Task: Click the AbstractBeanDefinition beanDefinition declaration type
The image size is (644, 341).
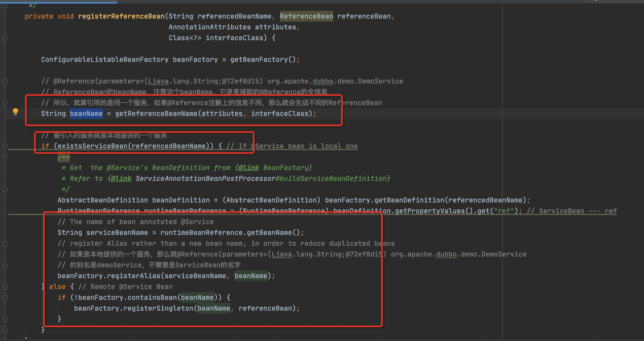Action: tap(103, 200)
